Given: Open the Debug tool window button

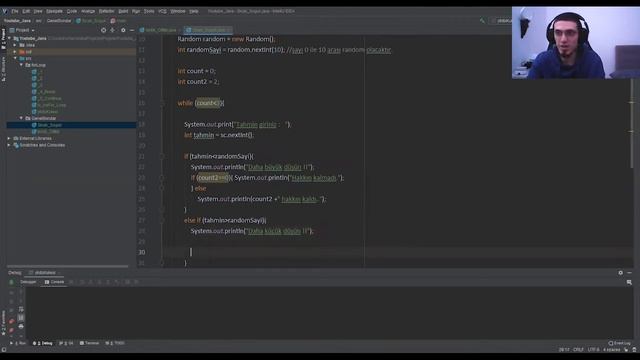Looking at the screenshot, I should (x=43, y=343).
